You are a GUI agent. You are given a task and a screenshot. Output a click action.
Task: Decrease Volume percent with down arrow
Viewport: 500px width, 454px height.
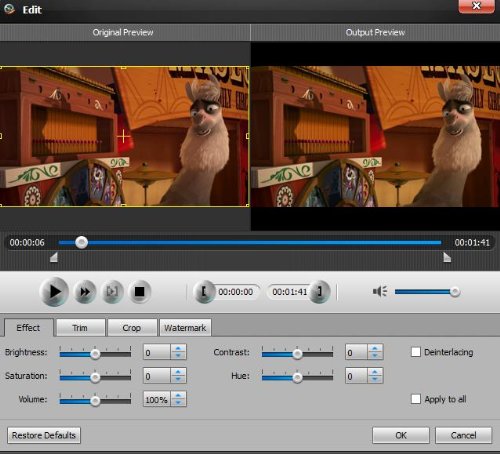(x=178, y=403)
